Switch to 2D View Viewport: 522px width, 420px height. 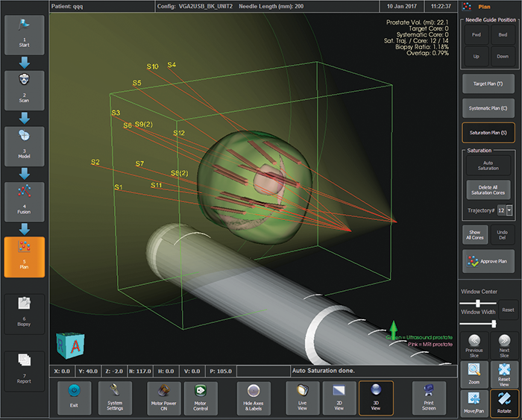(x=339, y=398)
